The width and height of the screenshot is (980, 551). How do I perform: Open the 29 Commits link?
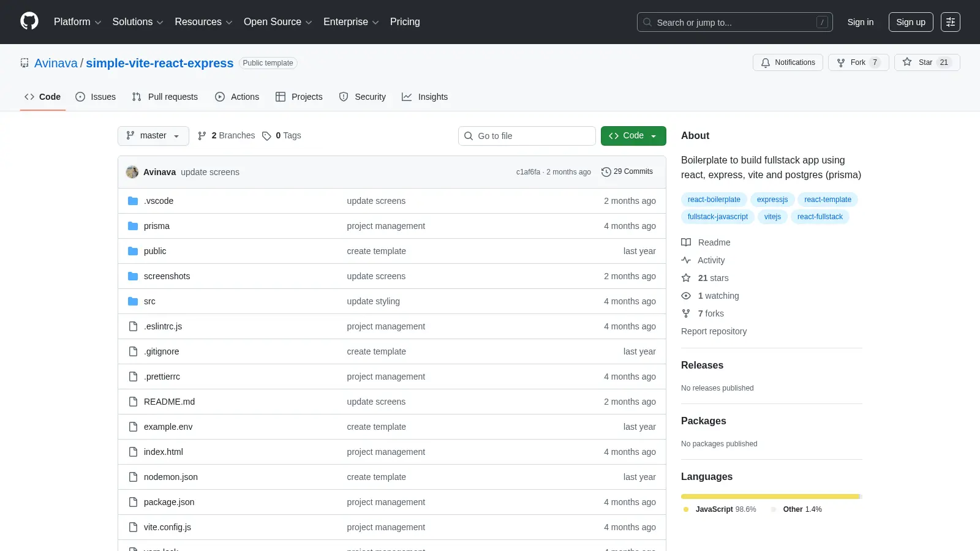(627, 172)
